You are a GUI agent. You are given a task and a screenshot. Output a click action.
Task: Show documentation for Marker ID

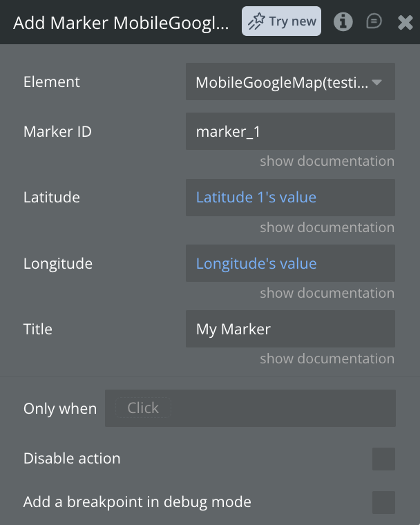tap(327, 161)
